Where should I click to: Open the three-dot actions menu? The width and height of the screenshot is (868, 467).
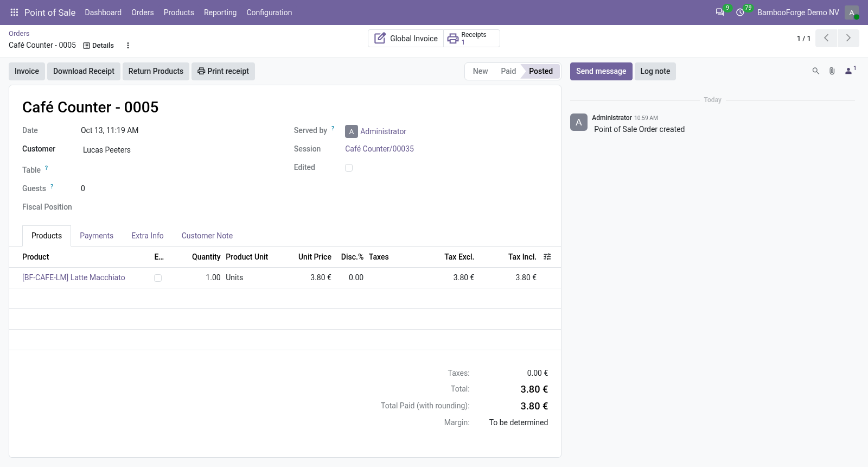(128, 46)
